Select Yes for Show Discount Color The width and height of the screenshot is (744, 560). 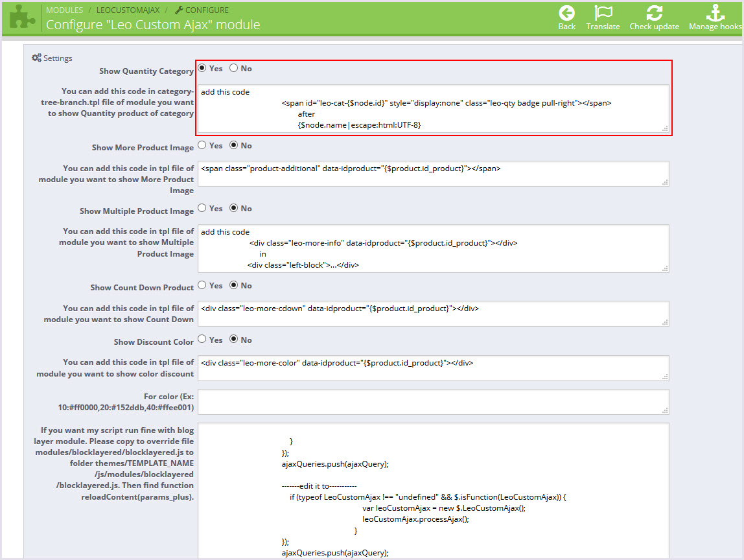tap(202, 340)
